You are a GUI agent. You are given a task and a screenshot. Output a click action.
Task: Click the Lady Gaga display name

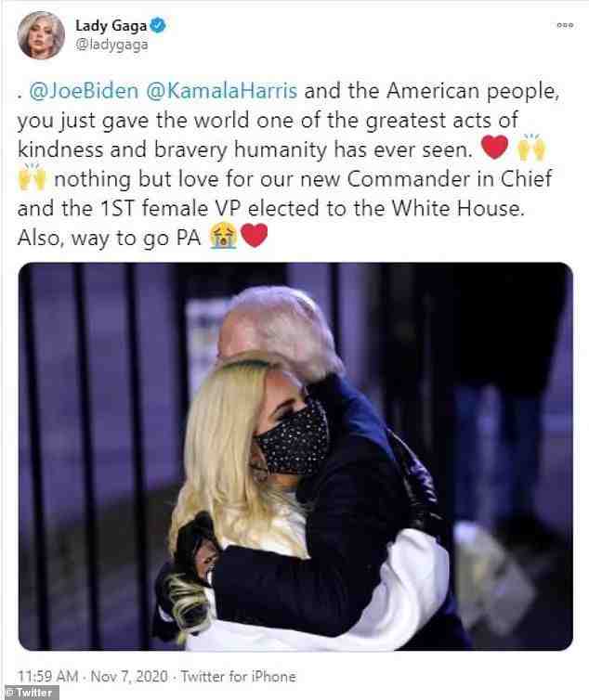pos(111,25)
